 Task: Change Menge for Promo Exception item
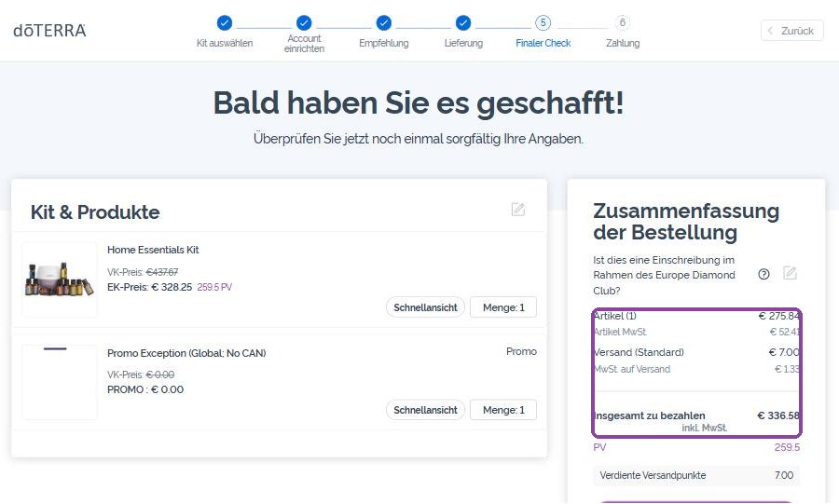pos(503,410)
